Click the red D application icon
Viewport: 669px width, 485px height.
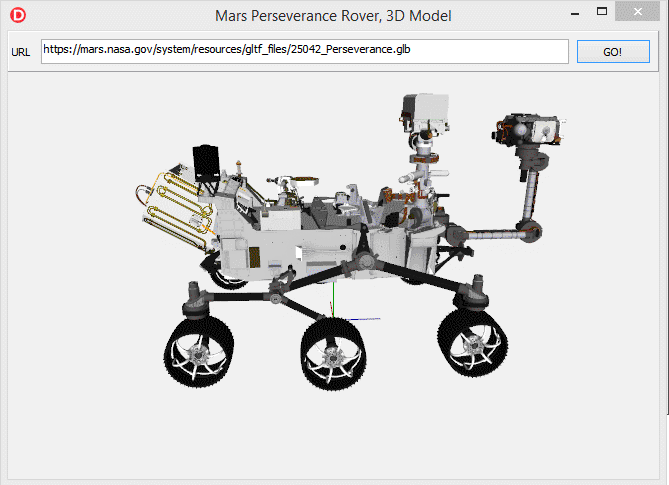(x=18, y=15)
